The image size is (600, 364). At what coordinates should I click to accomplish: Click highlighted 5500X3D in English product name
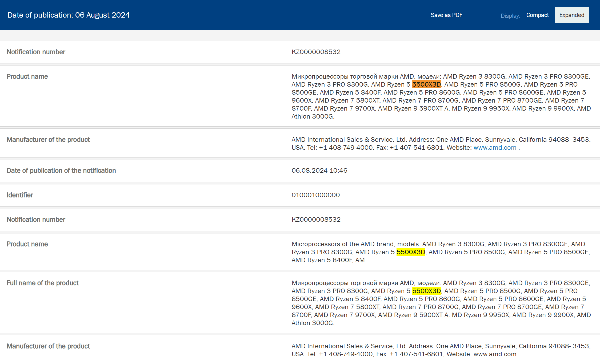click(x=411, y=252)
